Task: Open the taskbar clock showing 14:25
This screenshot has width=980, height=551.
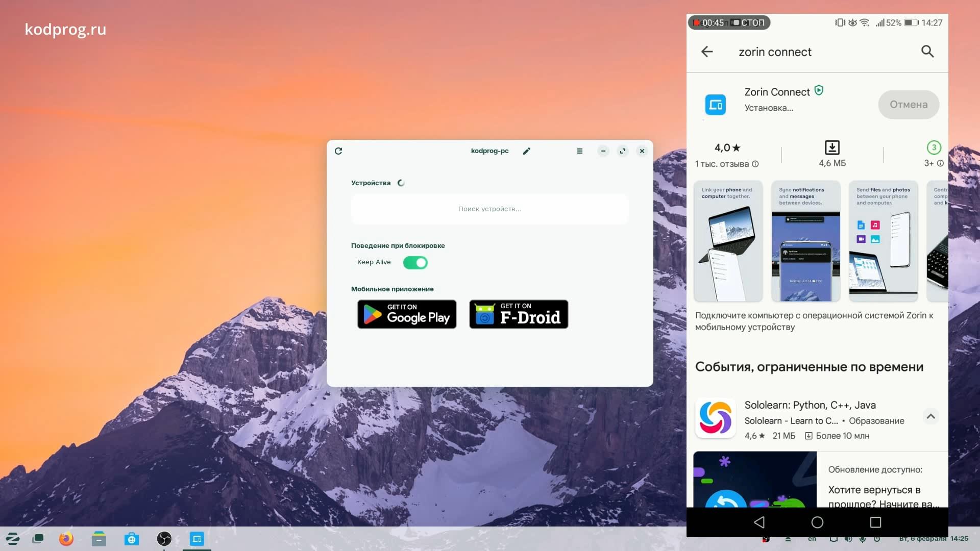Action: point(934,539)
